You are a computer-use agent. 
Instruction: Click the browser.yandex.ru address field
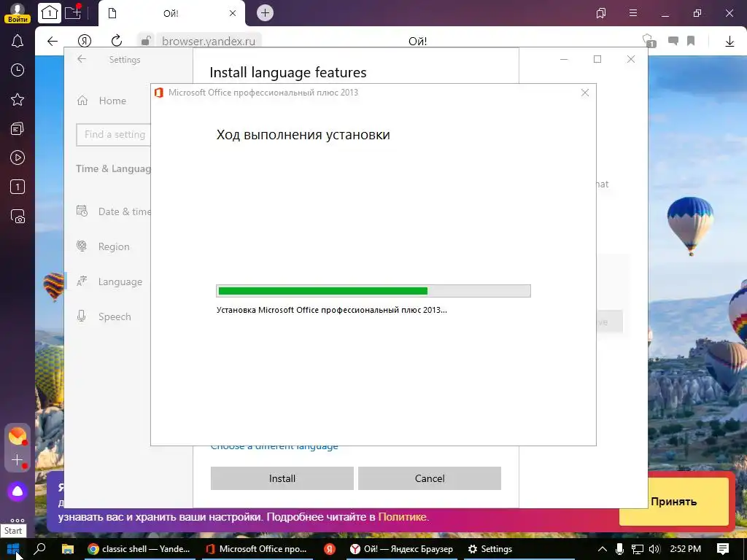click(209, 41)
